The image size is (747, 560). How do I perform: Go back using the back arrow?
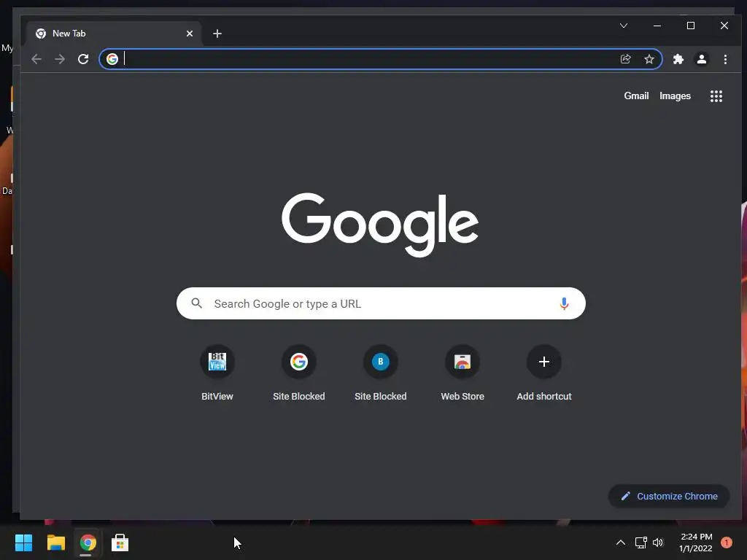pos(36,59)
